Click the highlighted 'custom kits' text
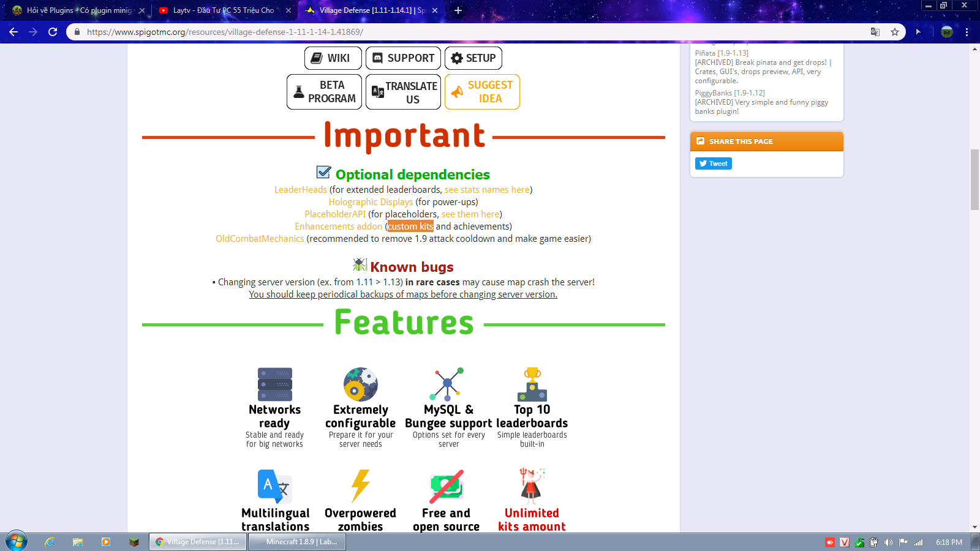 coord(410,227)
